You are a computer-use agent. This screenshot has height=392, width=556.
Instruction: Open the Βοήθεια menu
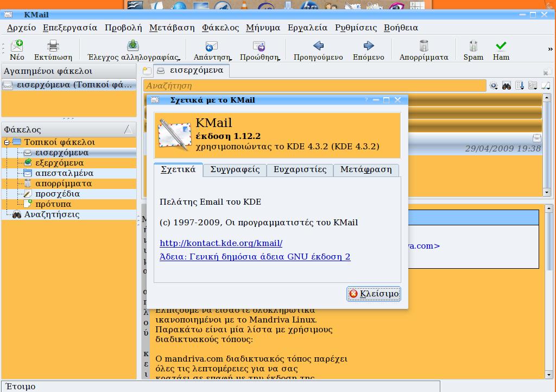coord(401,28)
